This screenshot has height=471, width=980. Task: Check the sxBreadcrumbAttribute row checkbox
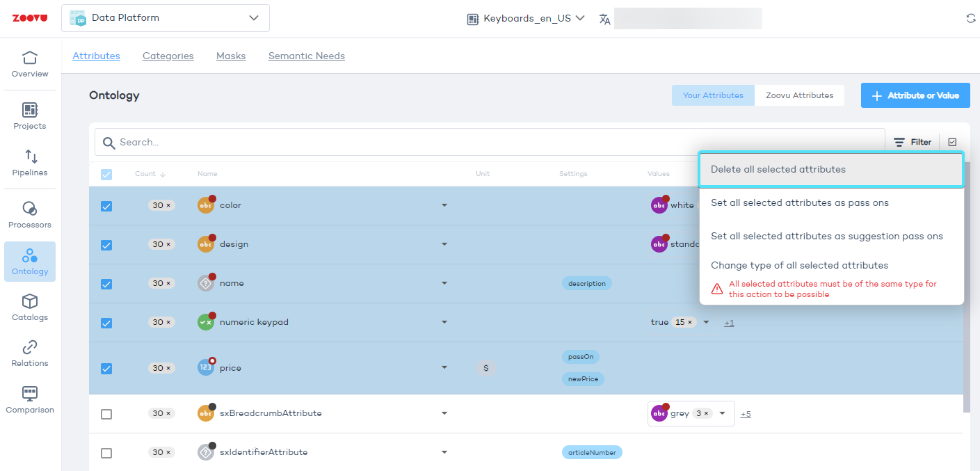(106, 414)
